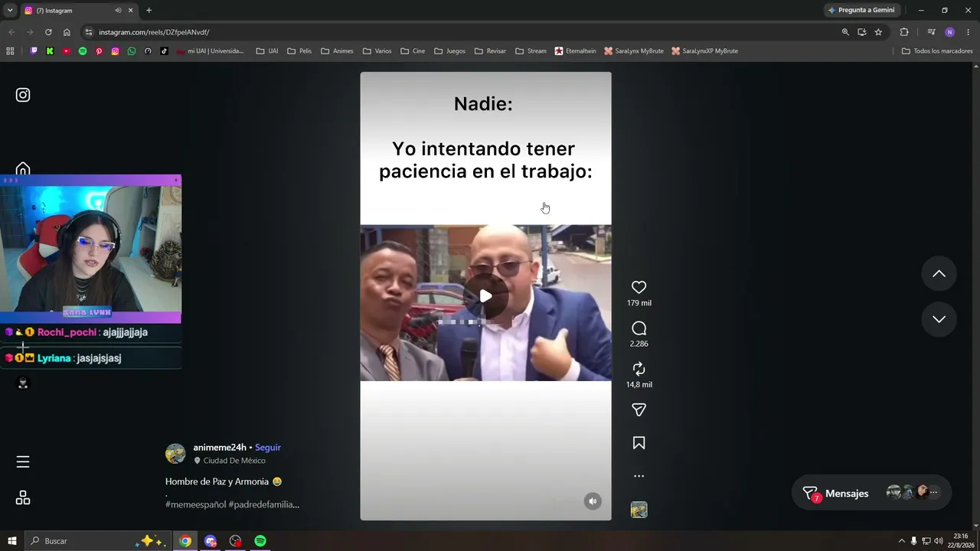Viewport: 980px width, 551px height.
Task: Expand the truncated hashtag caption
Action: 232,504
